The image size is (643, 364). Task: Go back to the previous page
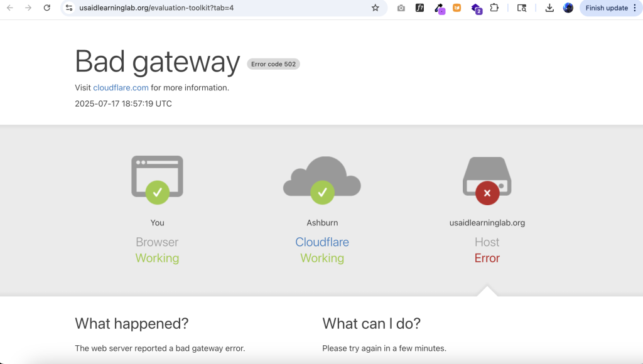click(10, 8)
